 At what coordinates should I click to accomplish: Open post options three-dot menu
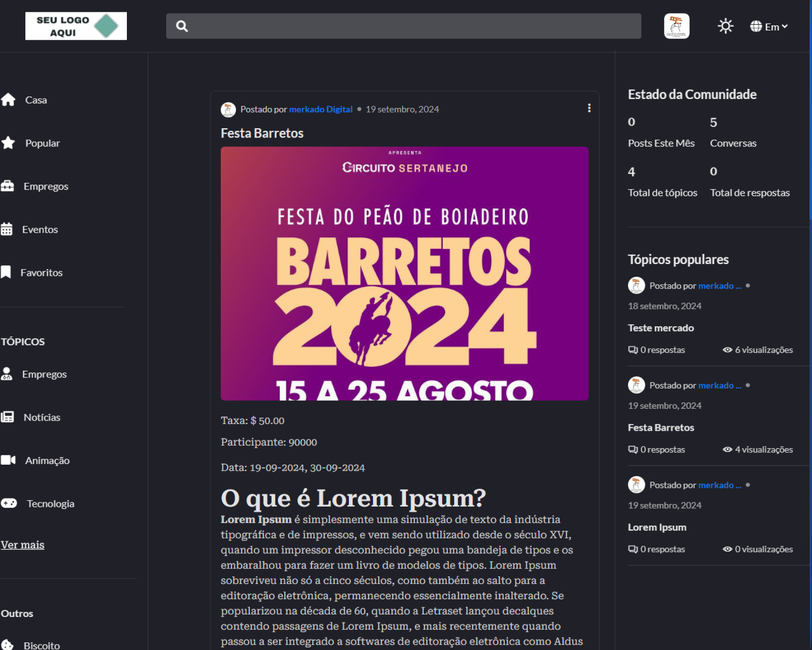589,108
